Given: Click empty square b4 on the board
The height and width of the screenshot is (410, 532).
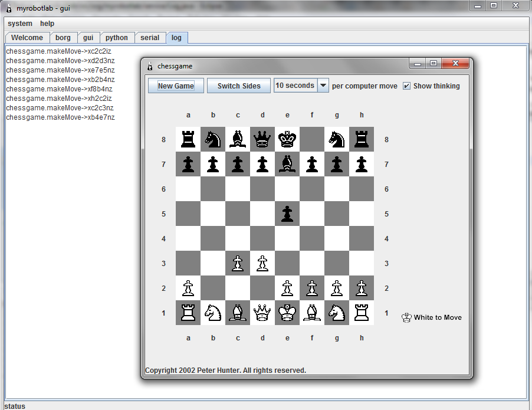Looking at the screenshot, I should click(x=213, y=238).
